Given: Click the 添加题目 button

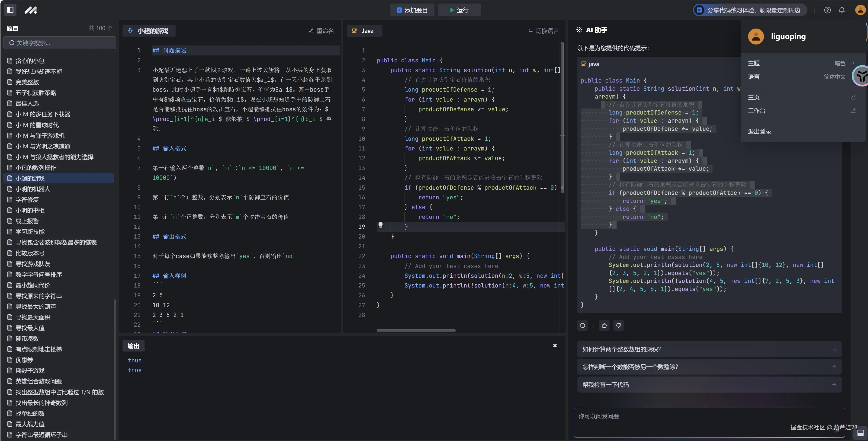Looking at the screenshot, I should pyautogui.click(x=412, y=10).
